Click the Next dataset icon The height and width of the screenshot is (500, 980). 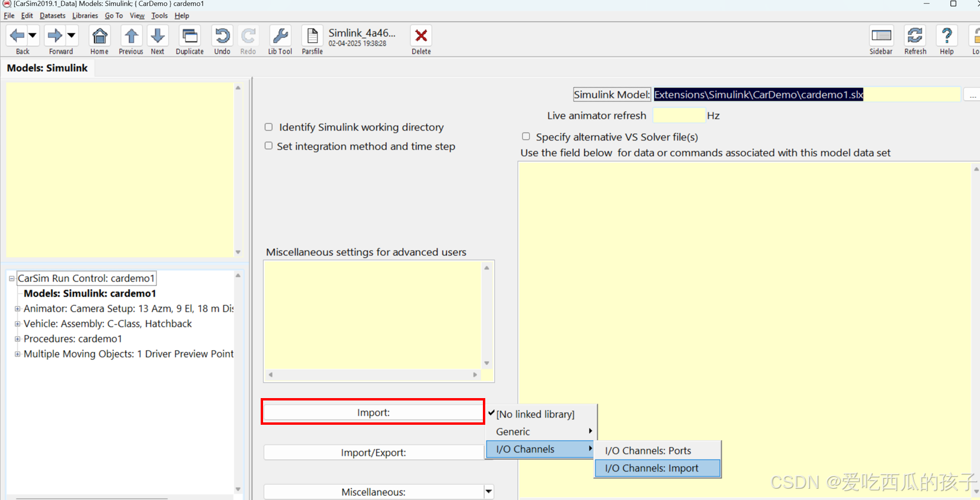tap(158, 36)
